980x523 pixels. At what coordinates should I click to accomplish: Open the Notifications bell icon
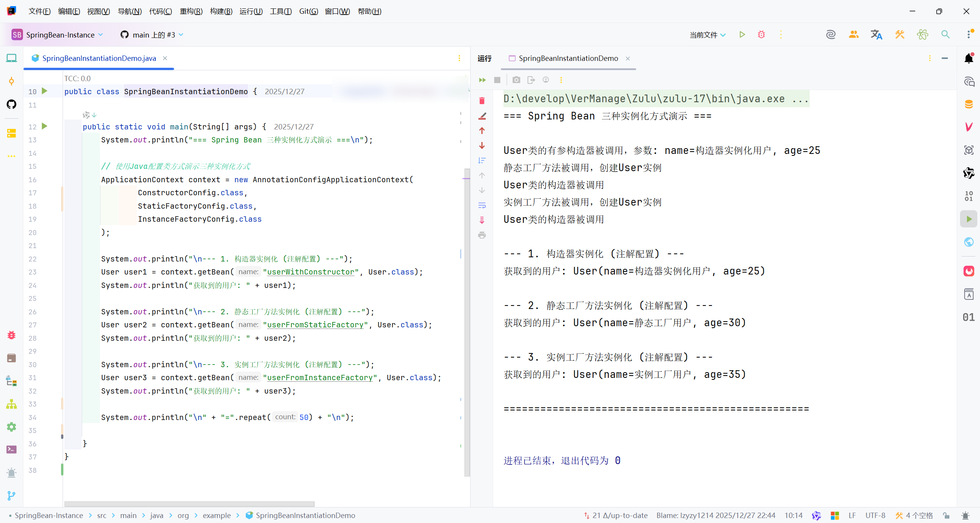point(969,59)
